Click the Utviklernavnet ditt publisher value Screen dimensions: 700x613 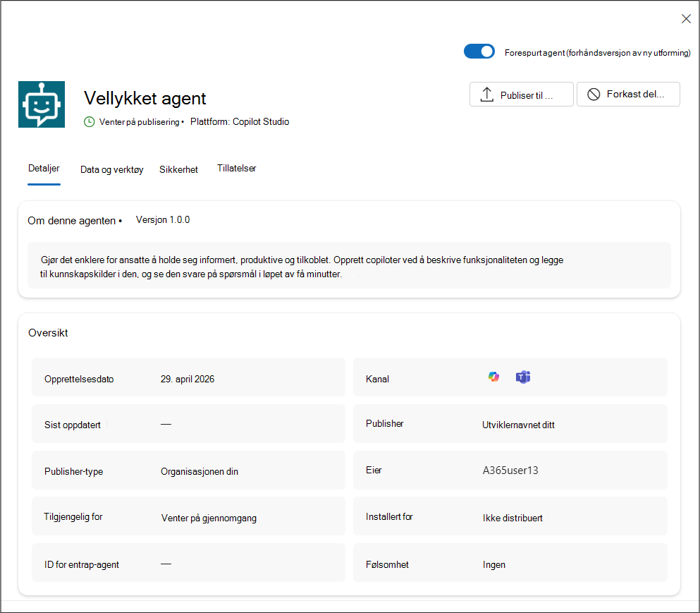pyautogui.click(x=518, y=425)
